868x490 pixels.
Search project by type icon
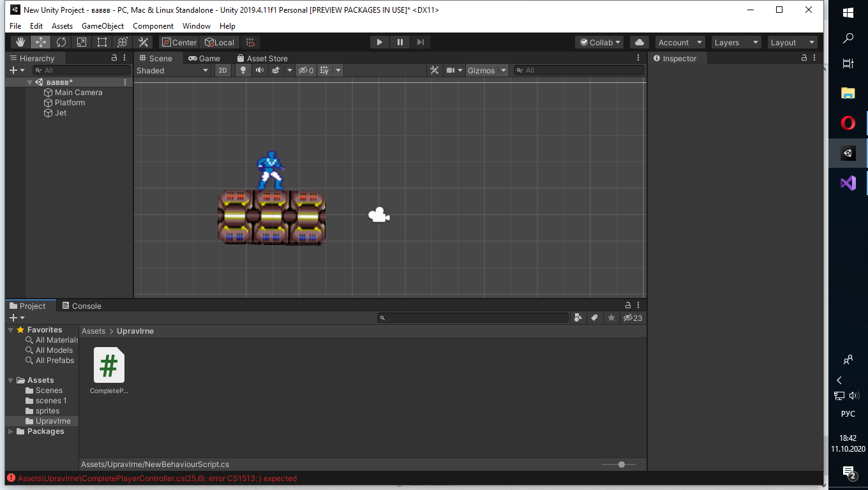coord(578,318)
